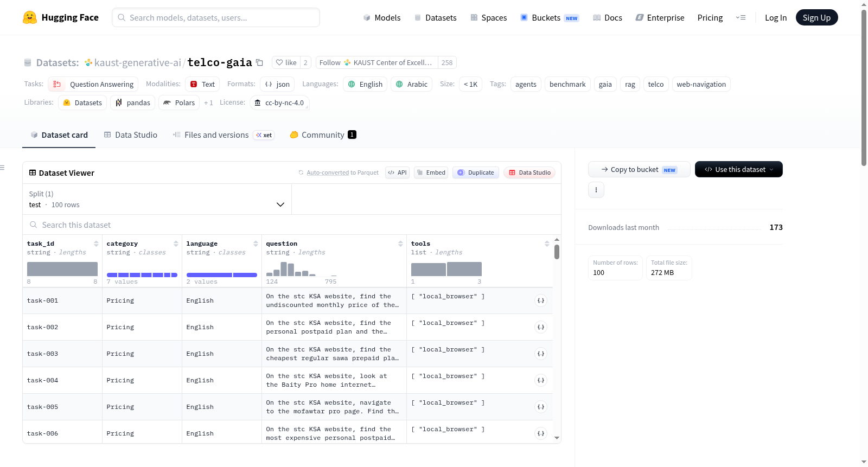868x467 pixels.
Task: Open Docs in the navbar
Action: pyautogui.click(x=607, y=17)
